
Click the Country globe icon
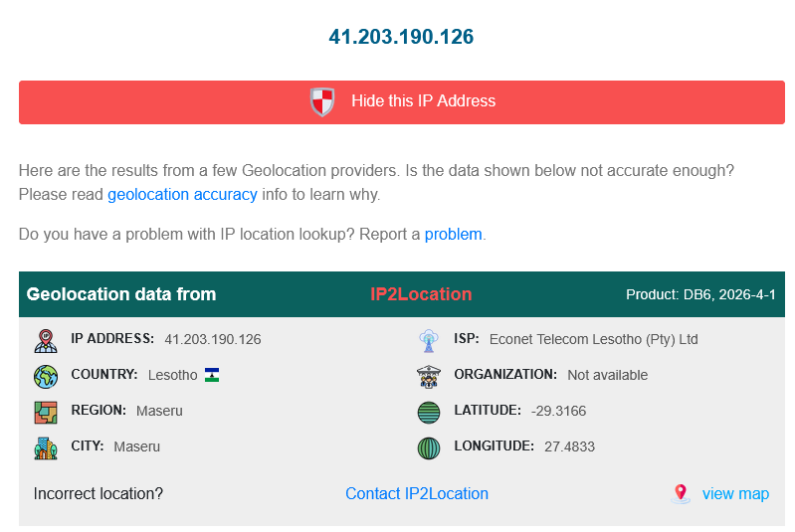pos(46,376)
